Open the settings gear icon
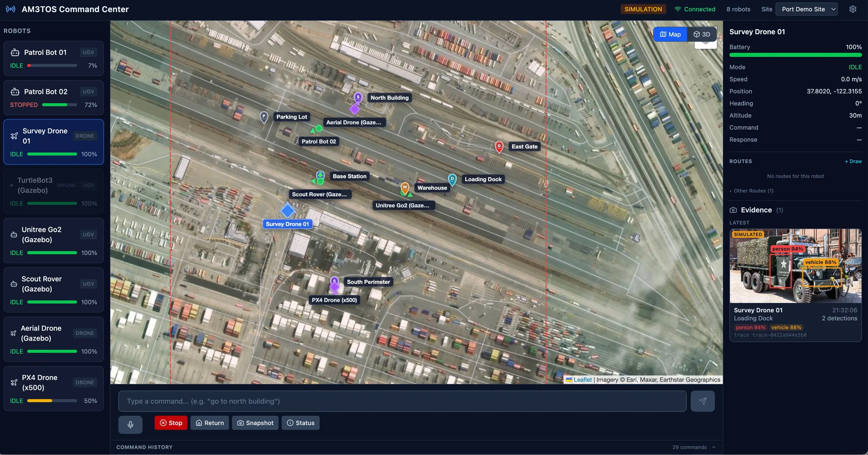Image resolution: width=868 pixels, height=455 pixels. (853, 9)
